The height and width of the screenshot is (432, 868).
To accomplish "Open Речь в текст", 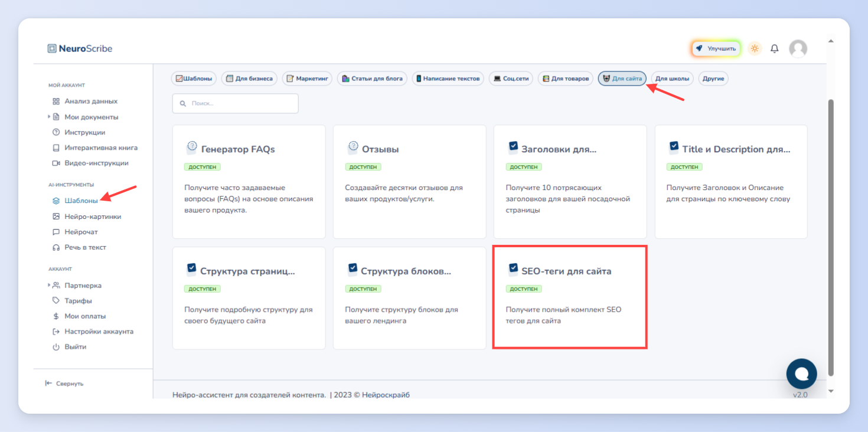I will [x=85, y=247].
